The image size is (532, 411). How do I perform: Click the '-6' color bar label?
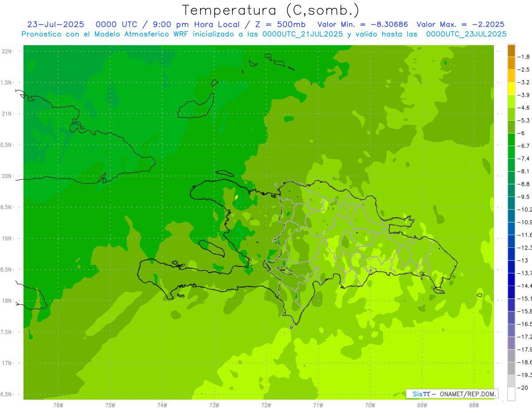[522, 133]
